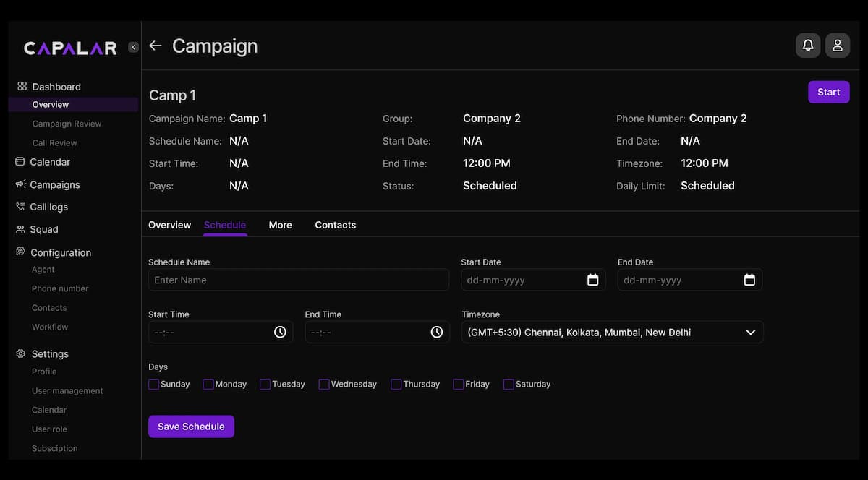
Task: Open Call logs from the sidebar
Action: coord(48,207)
